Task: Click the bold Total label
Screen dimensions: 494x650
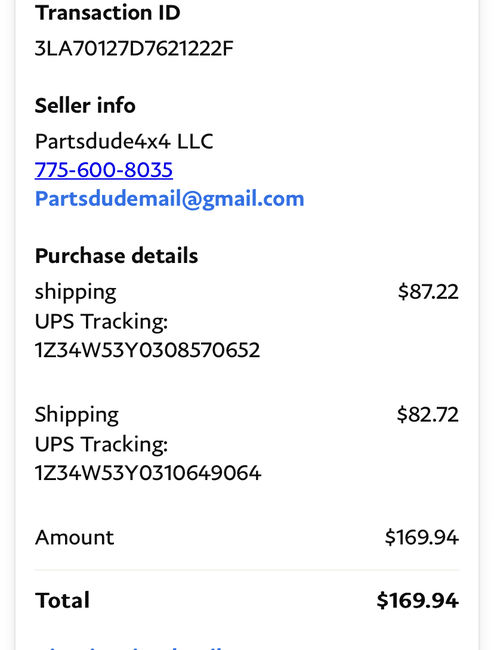Action: [62, 601]
